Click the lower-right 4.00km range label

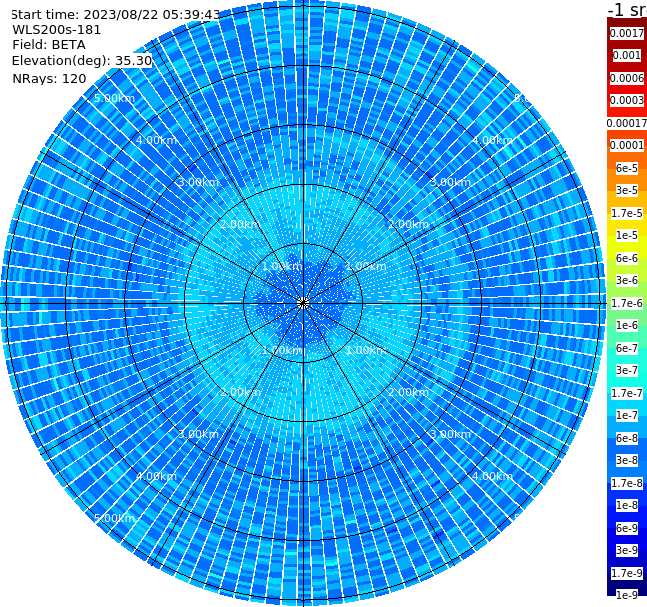click(x=492, y=476)
